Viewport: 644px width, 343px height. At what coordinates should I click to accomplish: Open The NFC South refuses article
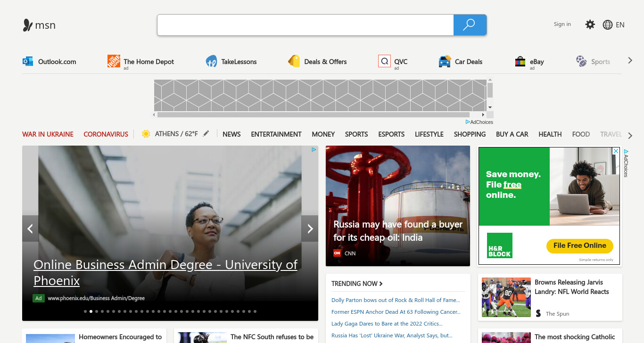[272, 337]
